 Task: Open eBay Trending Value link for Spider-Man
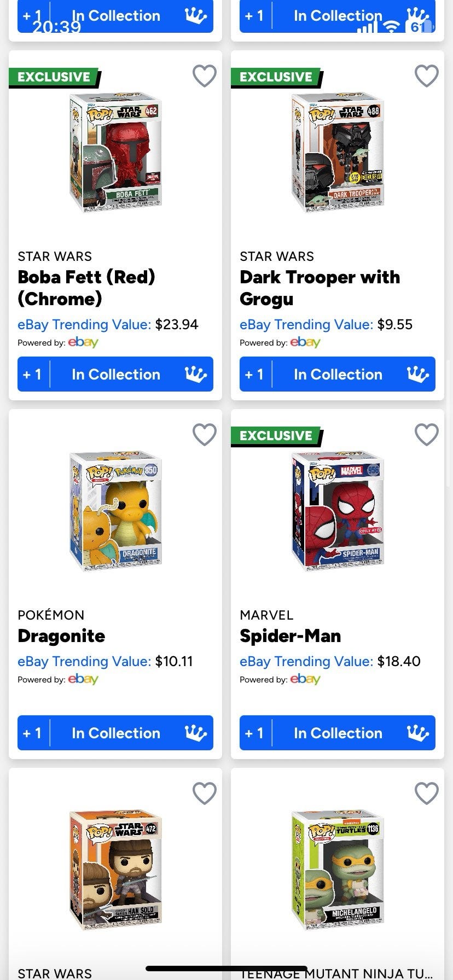click(306, 661)
